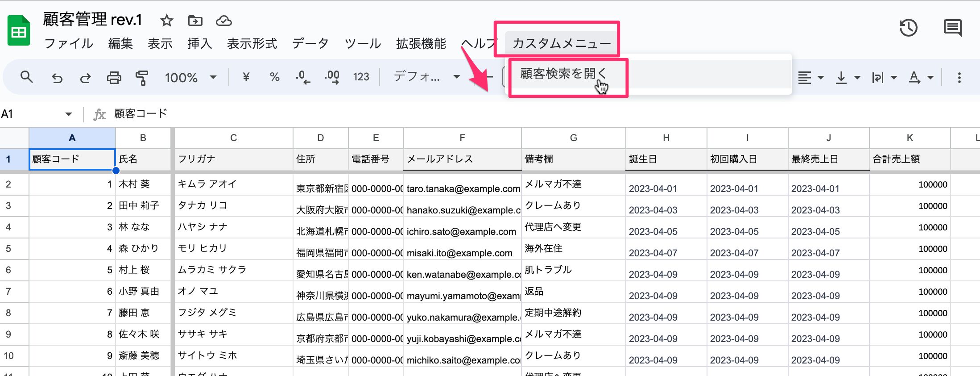Open more number formats 123
The height and width of the screenshot is (376, 980).
click(x=361, y=77)
